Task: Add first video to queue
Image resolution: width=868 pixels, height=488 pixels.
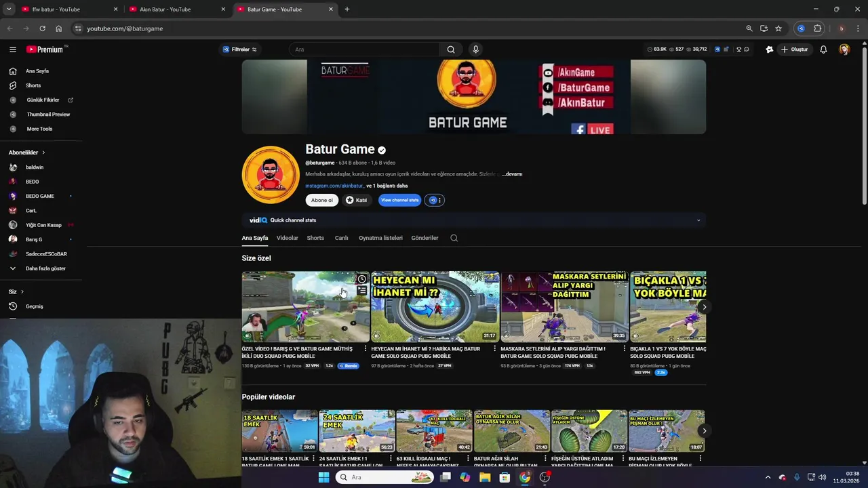Action: [362, 291]
